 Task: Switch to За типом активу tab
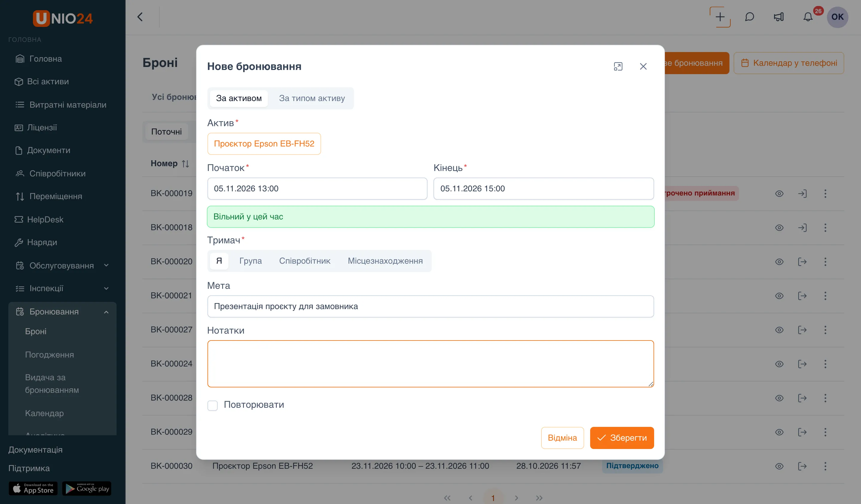pyautogui.click(x=312, y=98)
